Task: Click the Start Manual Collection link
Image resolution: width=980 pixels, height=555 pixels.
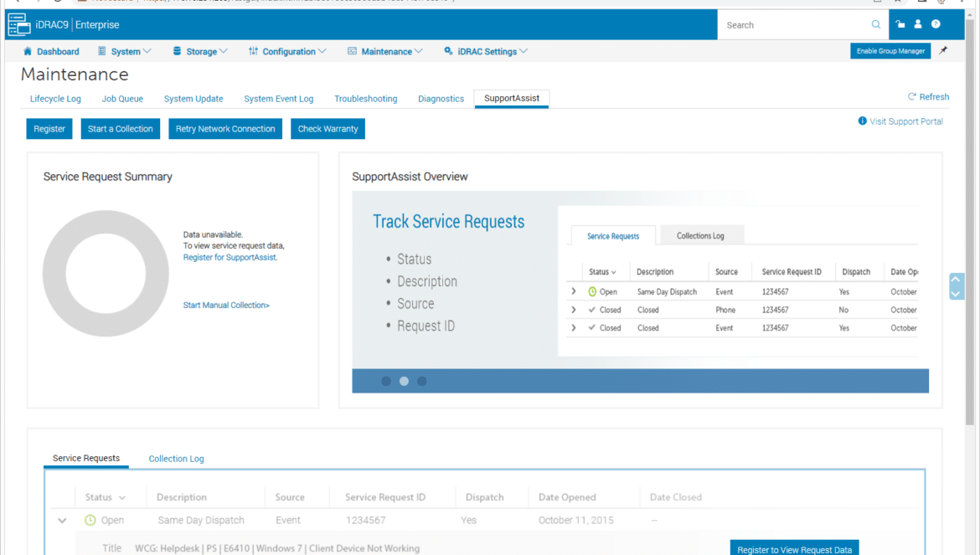Action: (x=226, y=306)
